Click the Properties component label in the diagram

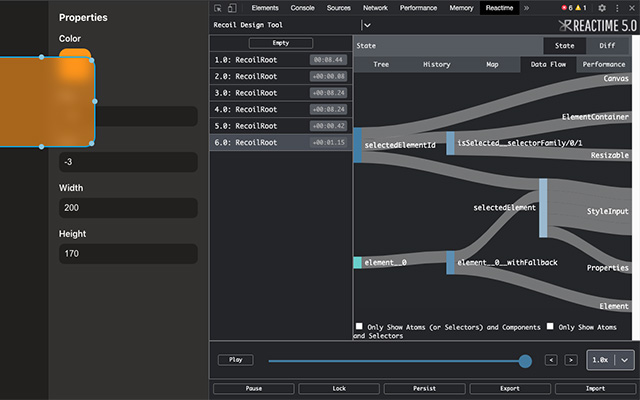click(x=607, y=268)
